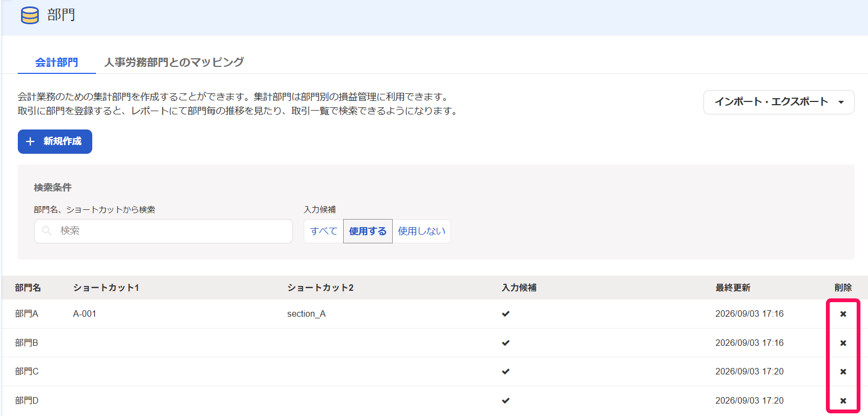Focus the 検索 department search field
The height and width of the screenshot is (416, 868).
[x=163, y=231]
